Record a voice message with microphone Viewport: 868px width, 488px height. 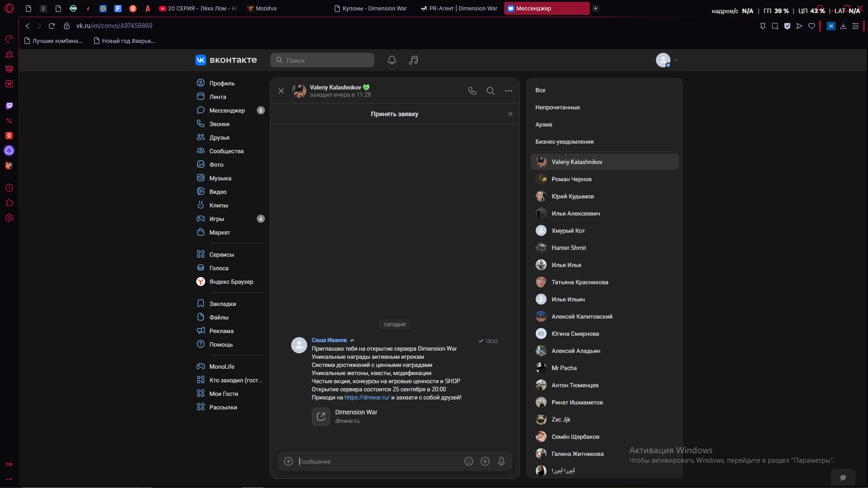(501, 461)
